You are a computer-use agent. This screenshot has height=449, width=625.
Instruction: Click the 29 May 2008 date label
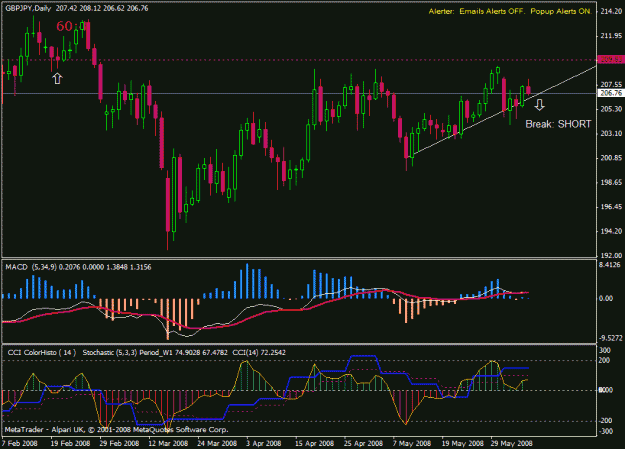[x=511, y=443]
